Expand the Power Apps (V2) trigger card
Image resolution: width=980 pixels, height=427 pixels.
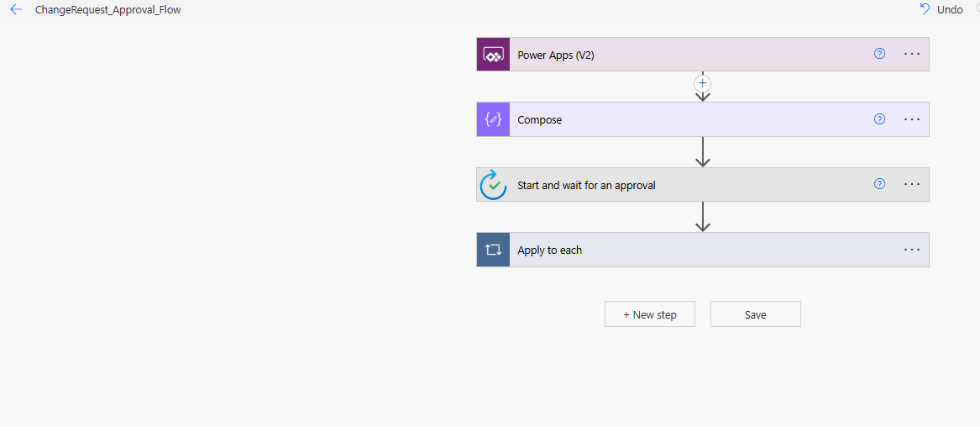point(703,55)
